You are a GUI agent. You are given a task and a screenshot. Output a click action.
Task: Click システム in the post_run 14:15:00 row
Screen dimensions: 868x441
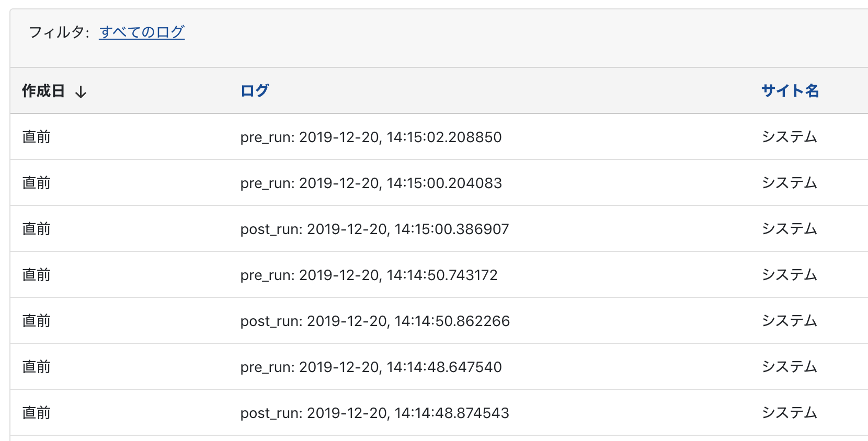[x=789, y=229]
